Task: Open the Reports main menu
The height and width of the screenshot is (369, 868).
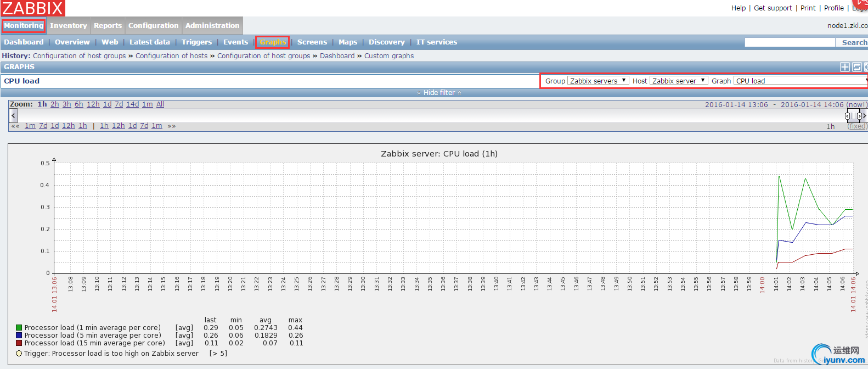Action: tap(108, 26)
